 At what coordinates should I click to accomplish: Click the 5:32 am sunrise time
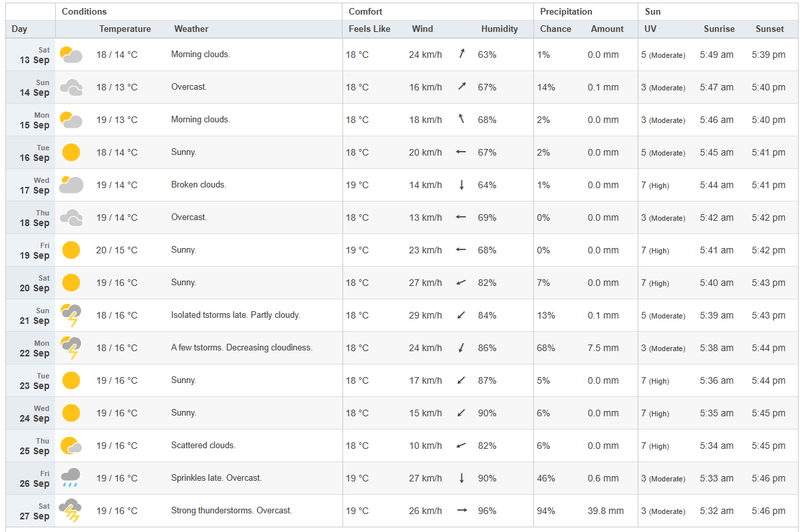pyautogui.click(x=717, y=511)
